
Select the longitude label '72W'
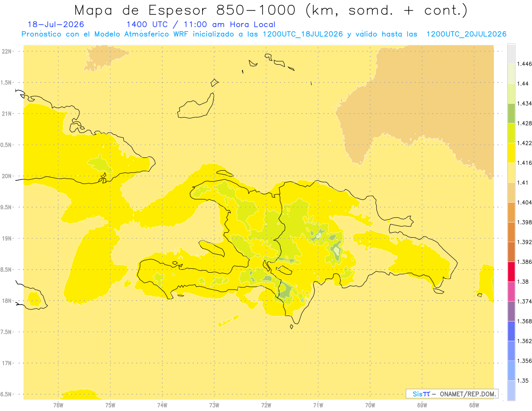pyautogui.click(x=266, y=405)
